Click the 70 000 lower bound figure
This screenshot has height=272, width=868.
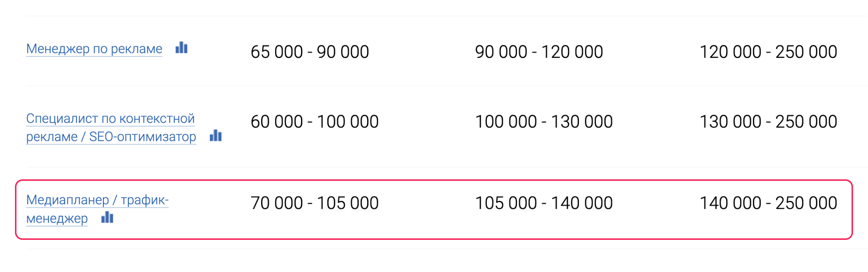pyautogui.click(x=277, y=203)
